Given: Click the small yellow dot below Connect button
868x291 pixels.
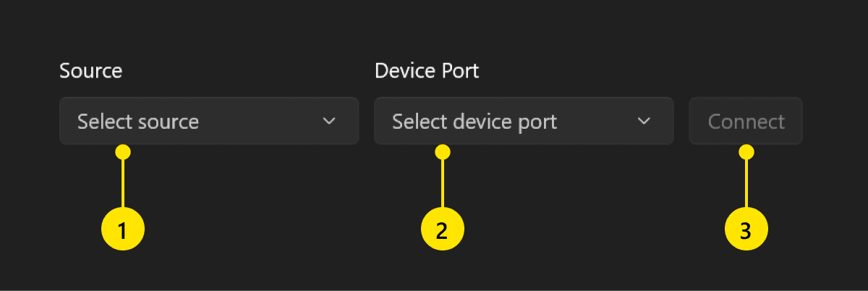Looking at the screenshot, I should (746, 152).
